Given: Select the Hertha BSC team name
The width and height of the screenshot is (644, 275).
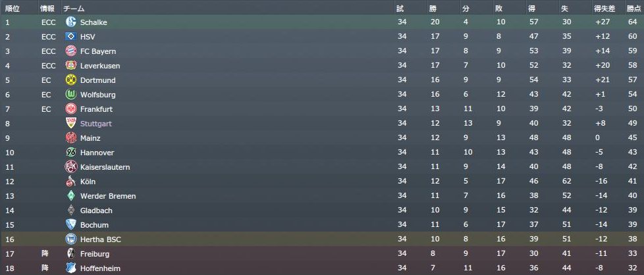Looking at the screenshot, I should click(x=99, y=239).
